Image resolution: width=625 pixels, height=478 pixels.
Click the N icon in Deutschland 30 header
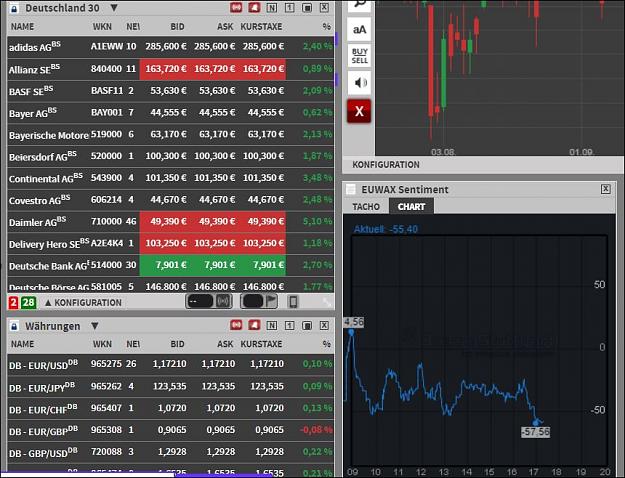272,8
